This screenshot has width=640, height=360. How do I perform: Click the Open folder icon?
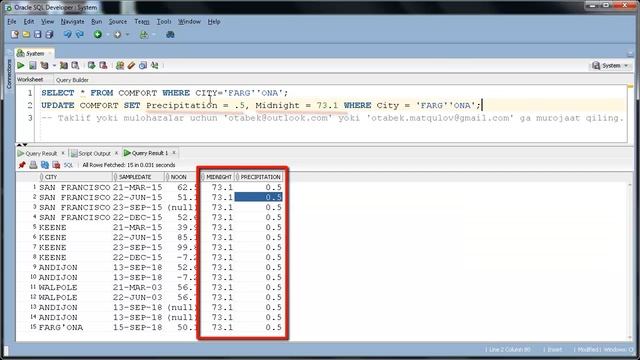click(26, 35)
